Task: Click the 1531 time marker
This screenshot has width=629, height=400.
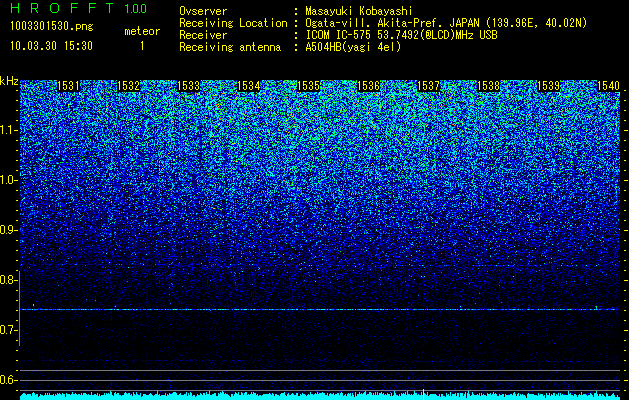Action: click(69, 86)
